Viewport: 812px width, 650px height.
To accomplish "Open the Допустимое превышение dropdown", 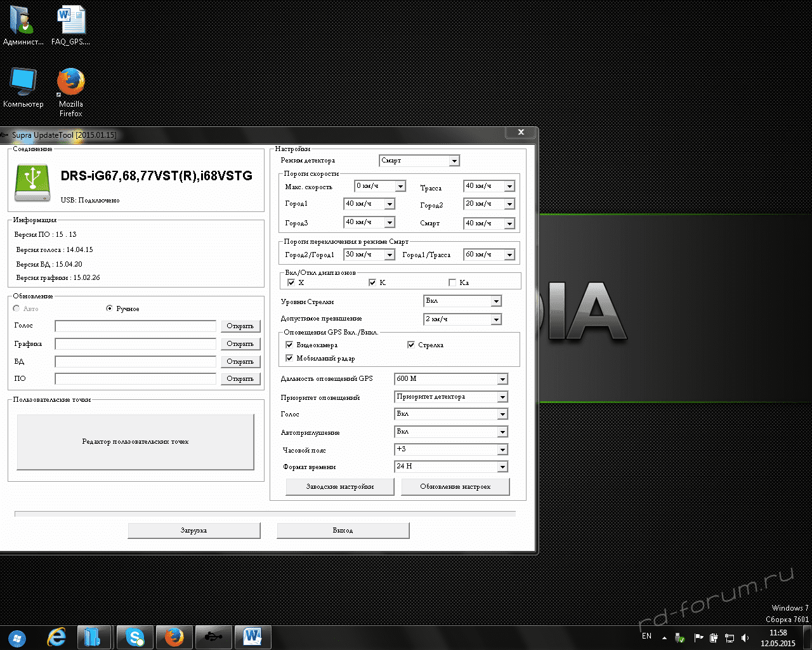I will coord(463,319).
